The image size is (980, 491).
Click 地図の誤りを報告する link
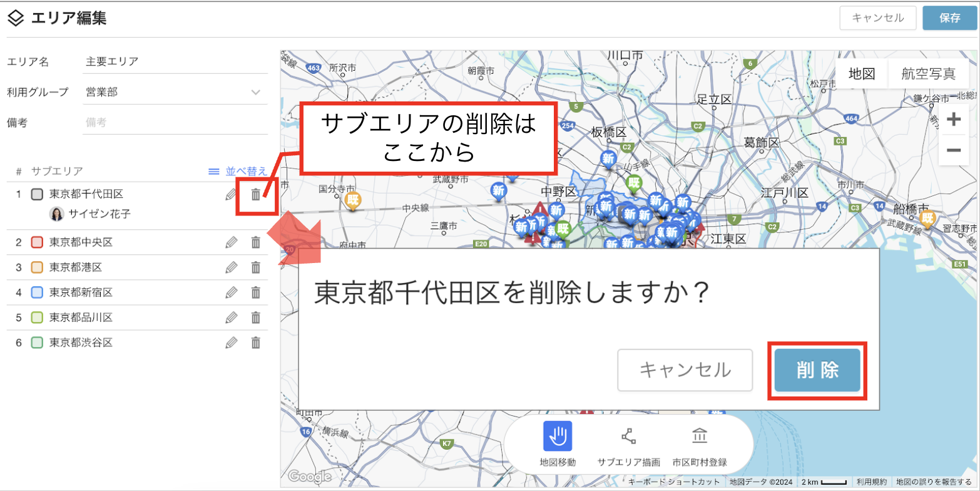934,482
